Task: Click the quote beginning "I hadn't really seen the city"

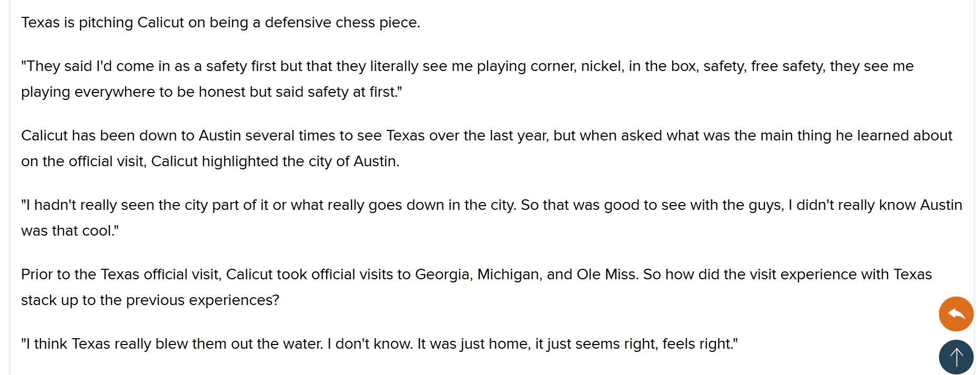Action: pos(491,218)
